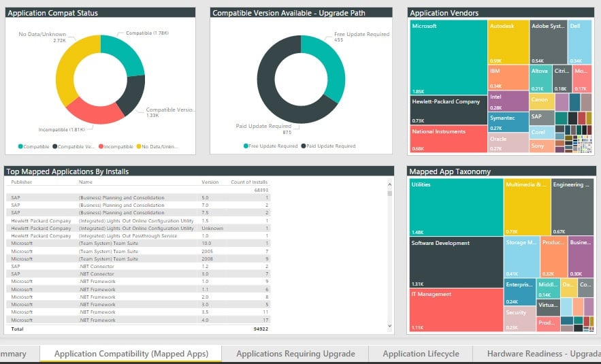Select .NET Framework version 3.5 row
This screenshot has height=364, width=601.
tap(138, 312)
